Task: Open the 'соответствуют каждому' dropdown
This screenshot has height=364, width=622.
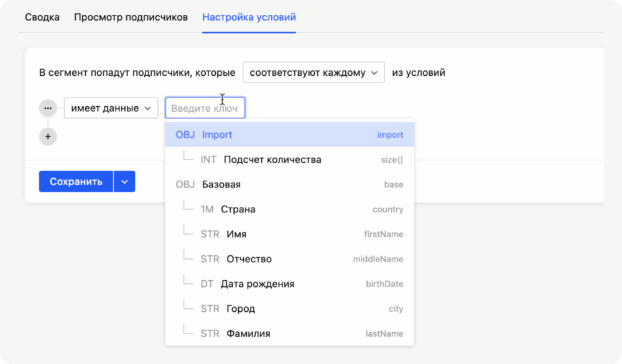Action: [x=313, y=73]
